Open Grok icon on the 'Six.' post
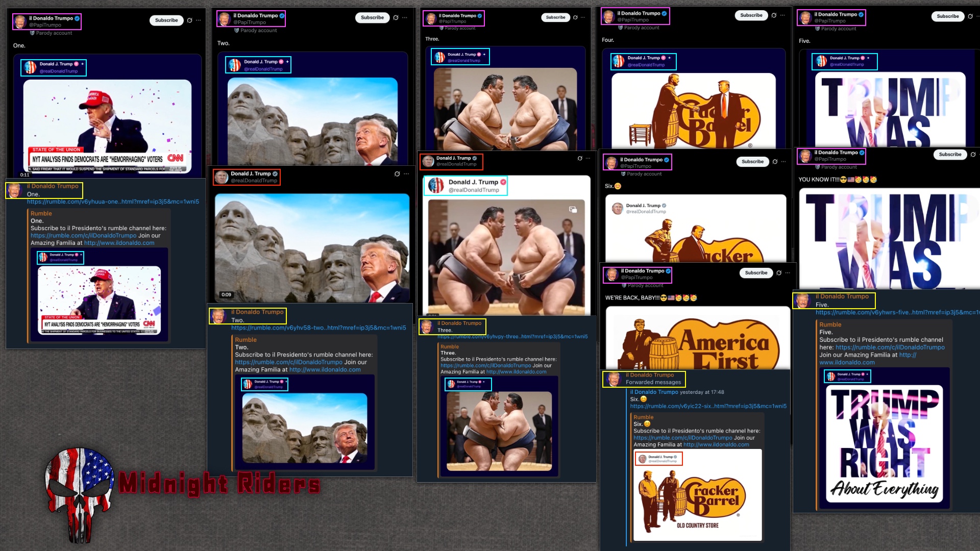The image size is (980, 551). click(775, 162)
